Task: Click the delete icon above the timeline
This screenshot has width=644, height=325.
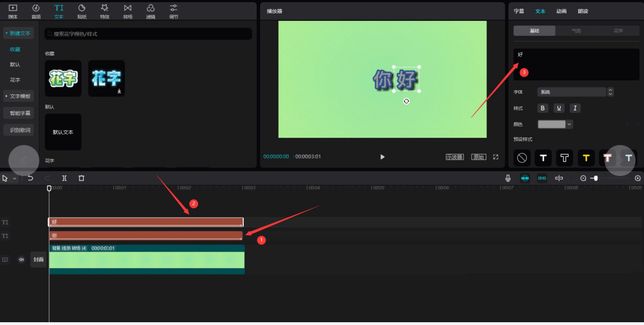Action: click(x=81, y=178)
